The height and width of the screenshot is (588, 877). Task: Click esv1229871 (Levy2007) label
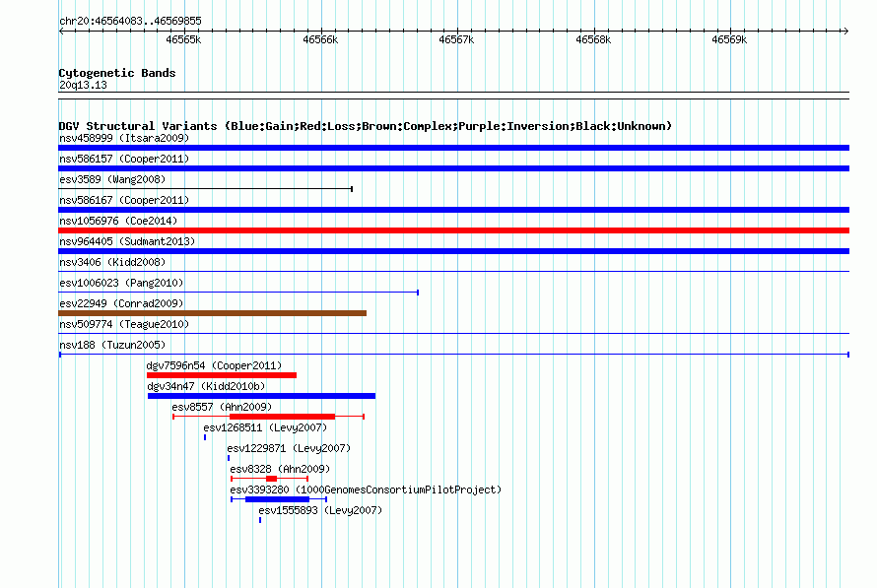[x=289, y=448]
